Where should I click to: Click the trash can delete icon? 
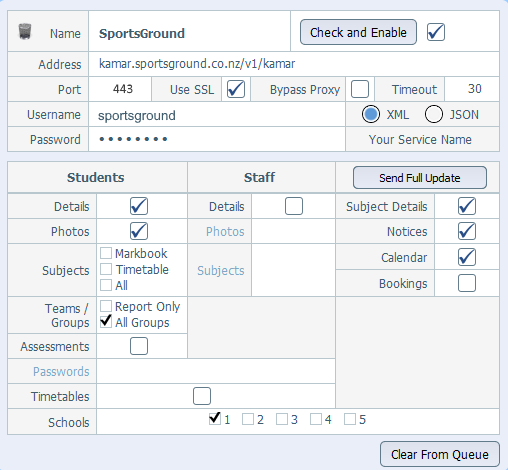(x=25, y=31)
